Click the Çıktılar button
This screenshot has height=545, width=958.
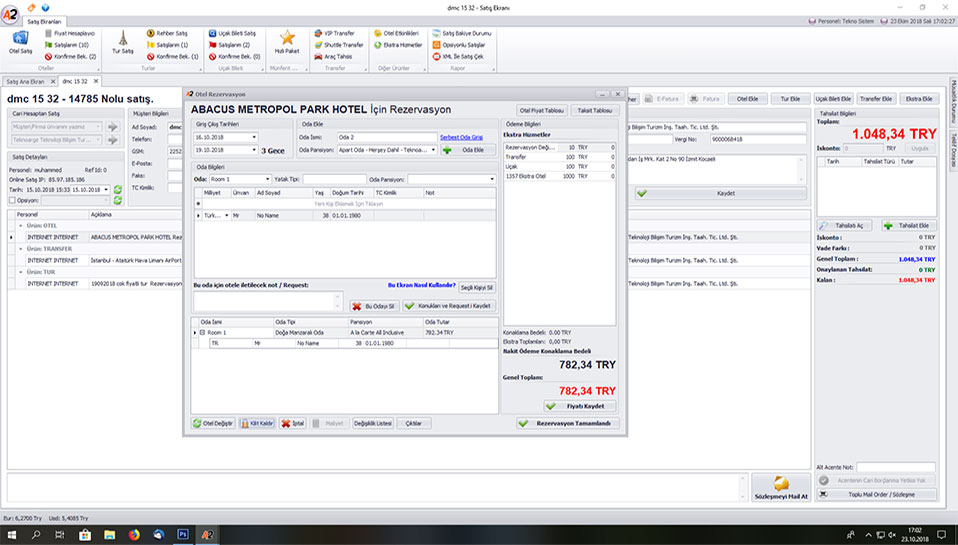(x=414, y=423)
